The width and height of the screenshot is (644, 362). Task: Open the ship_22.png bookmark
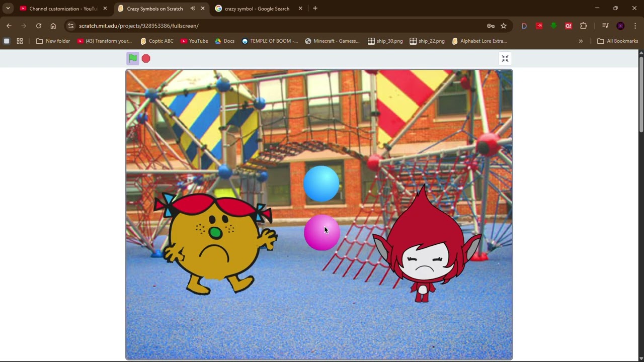tap(428, 41)
